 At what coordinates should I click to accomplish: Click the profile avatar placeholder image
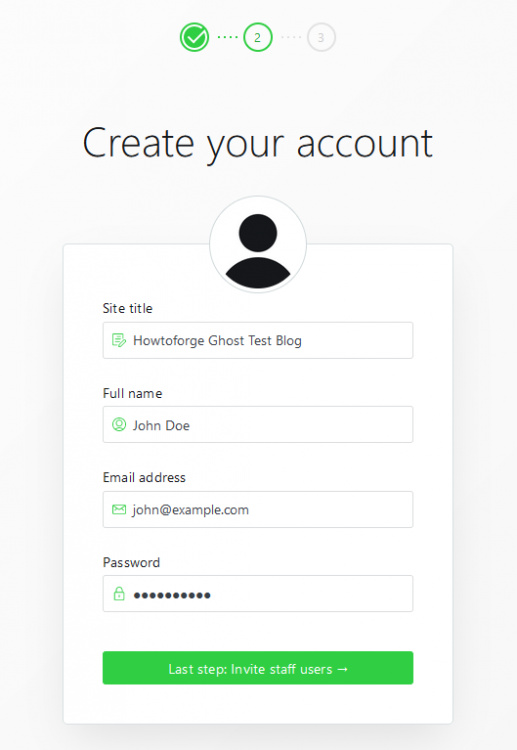[x=258, y=244]
